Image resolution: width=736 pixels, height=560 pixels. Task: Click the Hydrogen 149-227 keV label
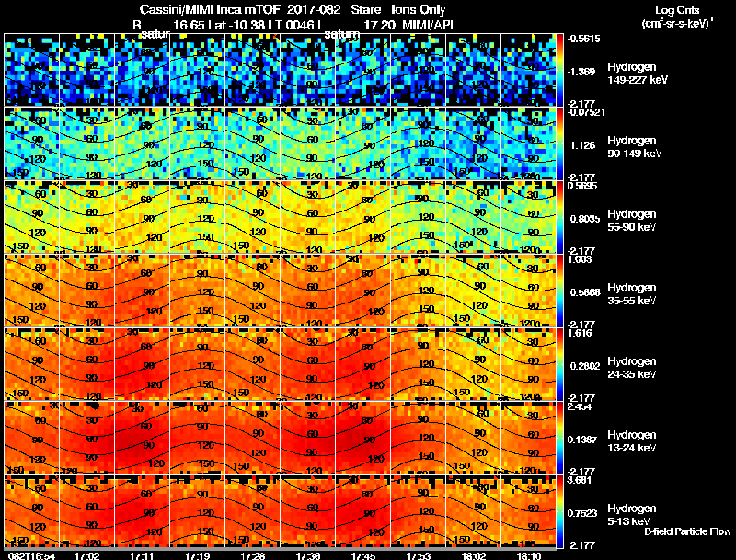[x=638, y=74]
